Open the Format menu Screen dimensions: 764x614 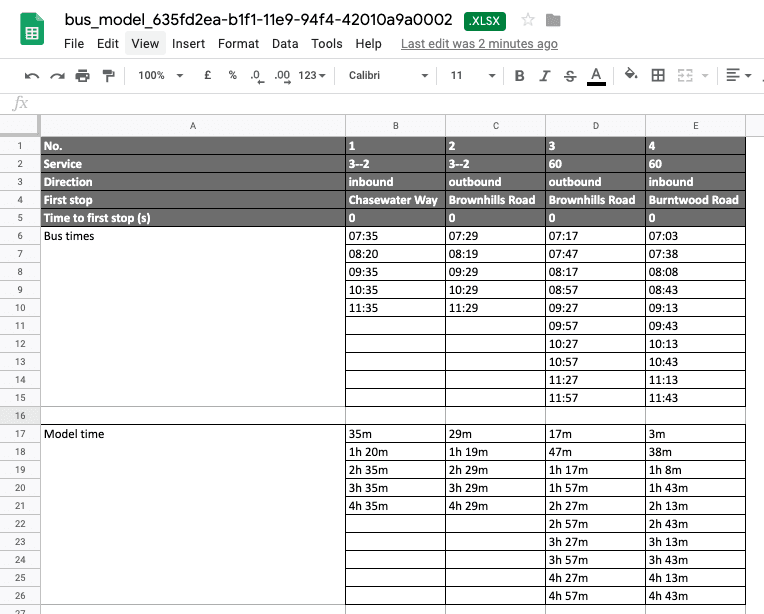click(x=238, y=44)
